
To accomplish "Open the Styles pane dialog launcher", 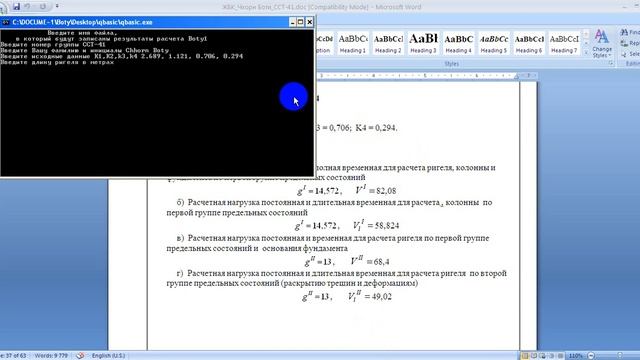I will tap(611, 64).
